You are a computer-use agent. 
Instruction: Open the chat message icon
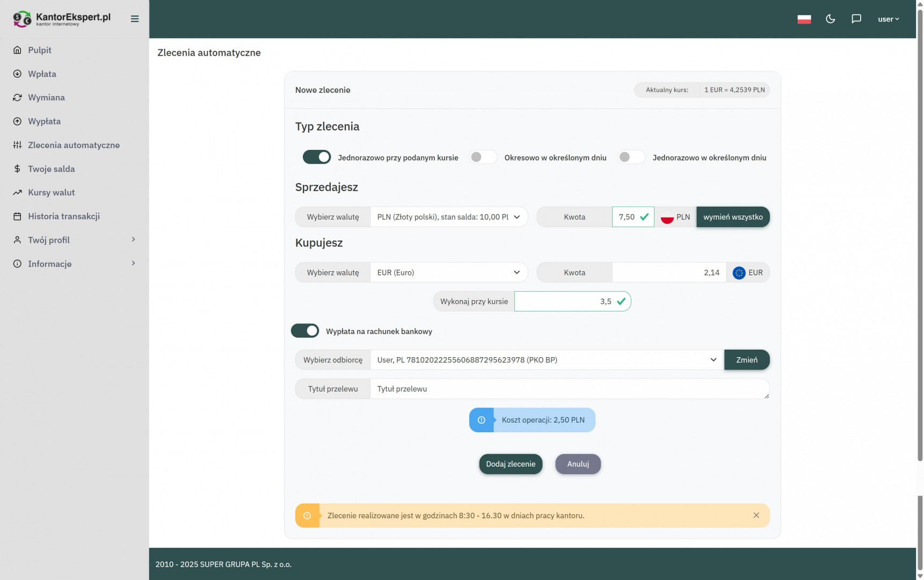tap(856, 19)
